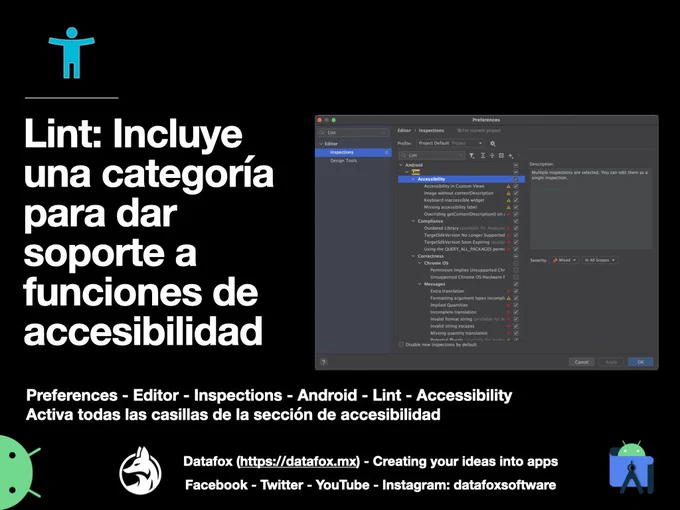Click the inspections search field with Lint
Screen dimensions: 680x510
click(x=432, y=155)
